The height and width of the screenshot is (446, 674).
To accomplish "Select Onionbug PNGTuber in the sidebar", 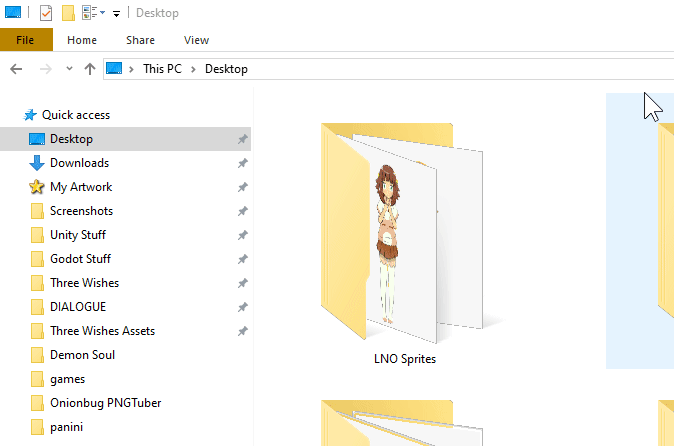I will [105, 403].
